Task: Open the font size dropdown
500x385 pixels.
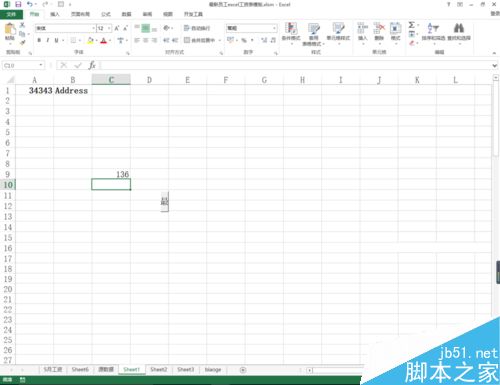Action: pyautogui.click(x=109, y=28)
